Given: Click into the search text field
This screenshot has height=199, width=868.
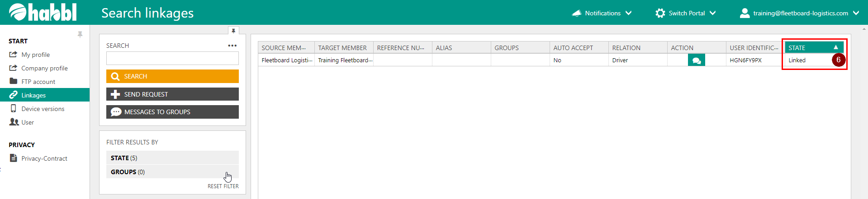Looking at the screenshot, I should pyautogui.click(x=172, y=58).
